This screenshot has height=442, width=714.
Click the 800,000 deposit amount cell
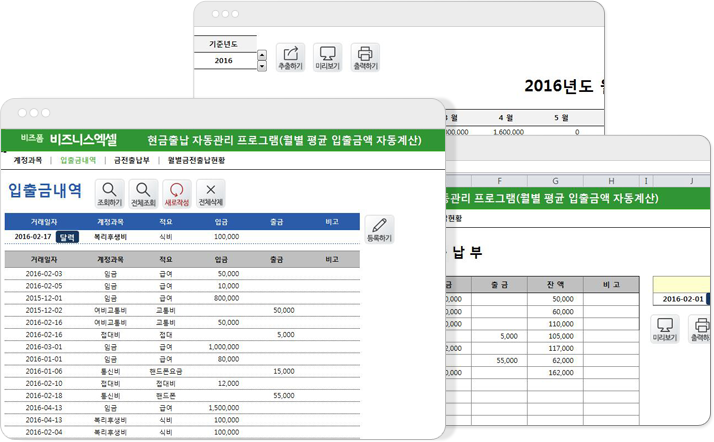point(226,298)
